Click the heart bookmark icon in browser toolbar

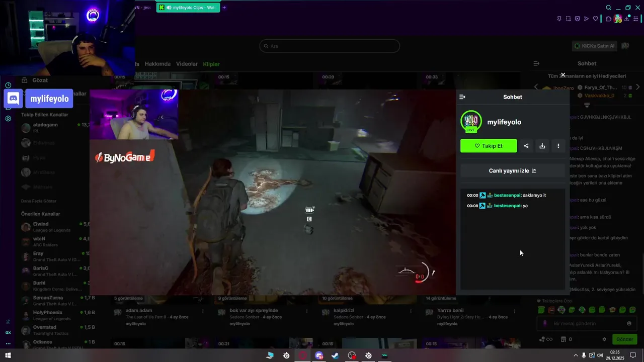[596, 19]
